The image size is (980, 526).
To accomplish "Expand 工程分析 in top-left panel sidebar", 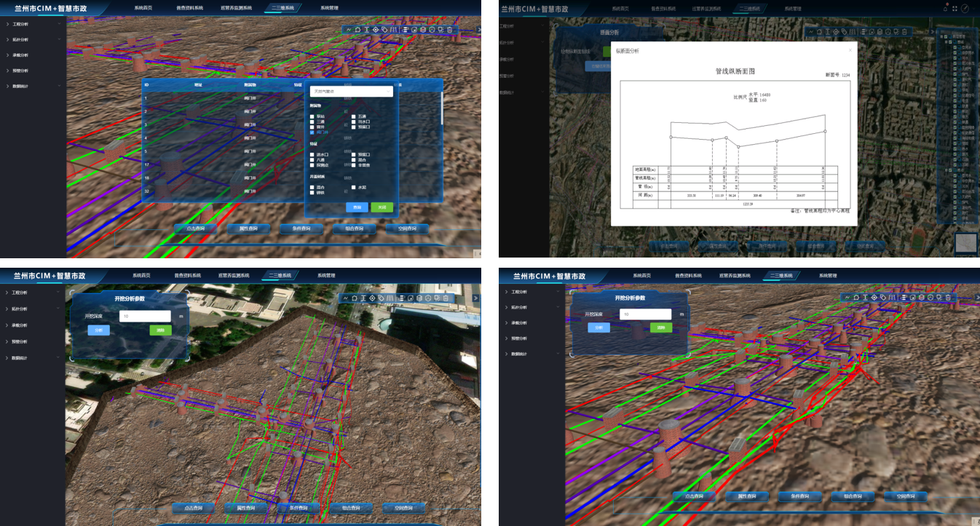I will [20, 24].
